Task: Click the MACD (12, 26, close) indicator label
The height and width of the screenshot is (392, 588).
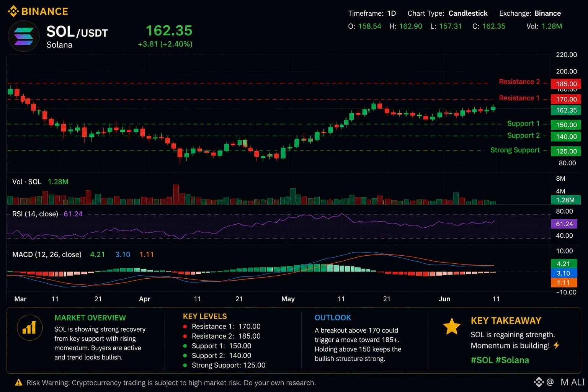Action: 47,255
